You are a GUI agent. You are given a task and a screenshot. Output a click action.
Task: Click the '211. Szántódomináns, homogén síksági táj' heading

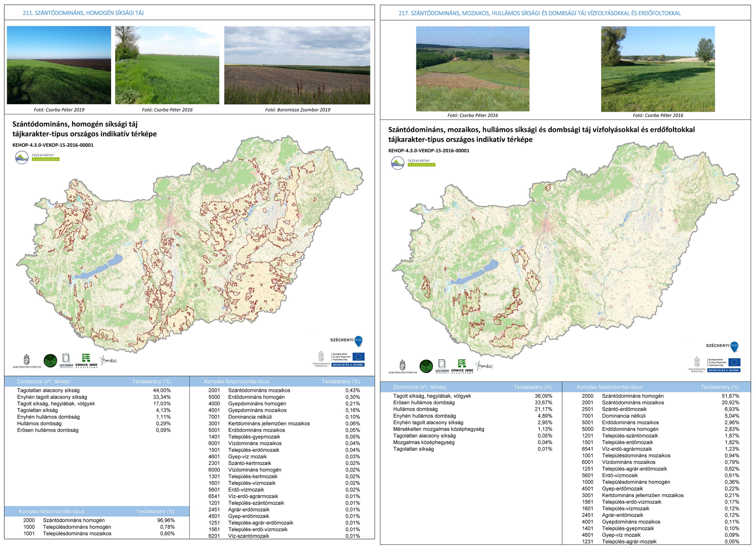[83, 13]
